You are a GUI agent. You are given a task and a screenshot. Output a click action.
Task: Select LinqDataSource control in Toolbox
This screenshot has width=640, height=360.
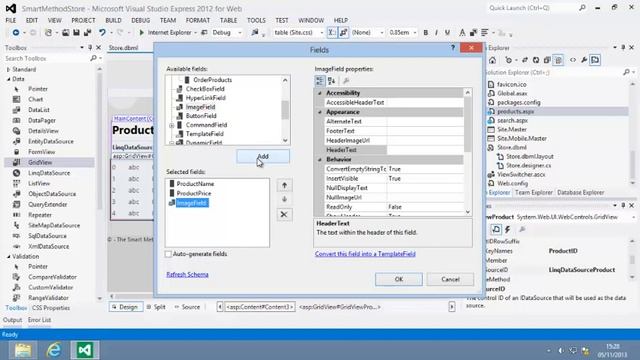49,173
